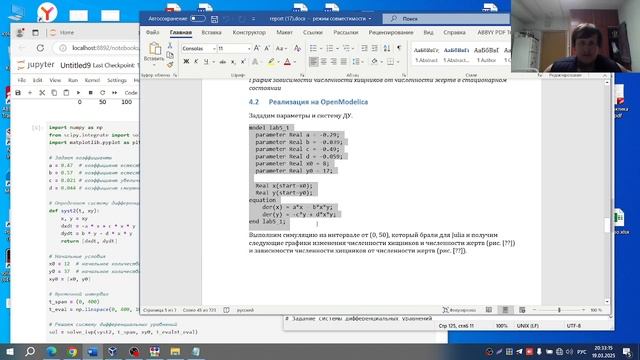Screen dimensions: 640x360
Task: Click the Copy icon in Word clipboard group
Action: (170, 55)
